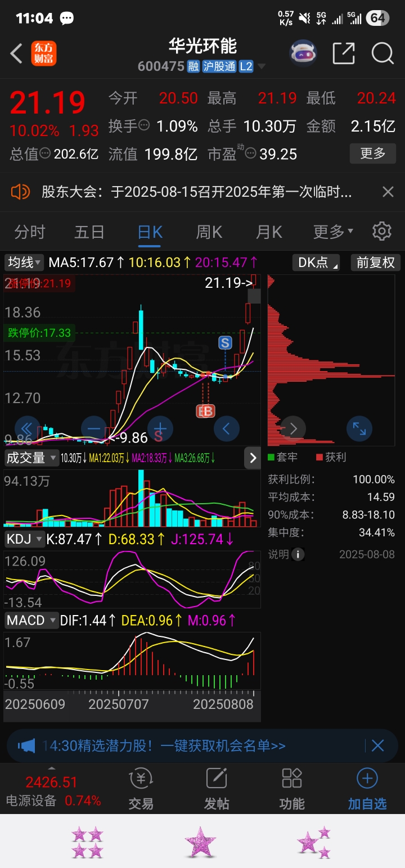Open the MACD indicator dropdown
405x868 pixels.
pyautogui.click(x=31, y=621)
